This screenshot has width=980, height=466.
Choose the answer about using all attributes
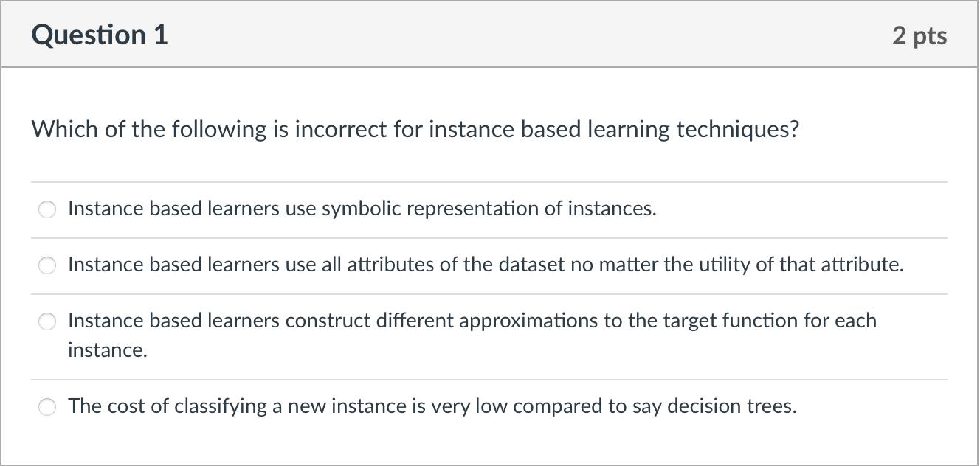click(x=47, y=265)
